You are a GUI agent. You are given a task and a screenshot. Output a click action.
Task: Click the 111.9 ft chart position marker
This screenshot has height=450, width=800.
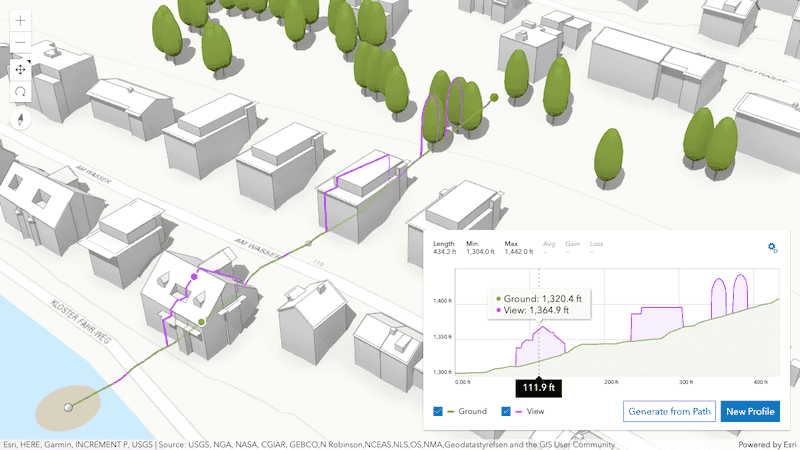tap(539, 387)
